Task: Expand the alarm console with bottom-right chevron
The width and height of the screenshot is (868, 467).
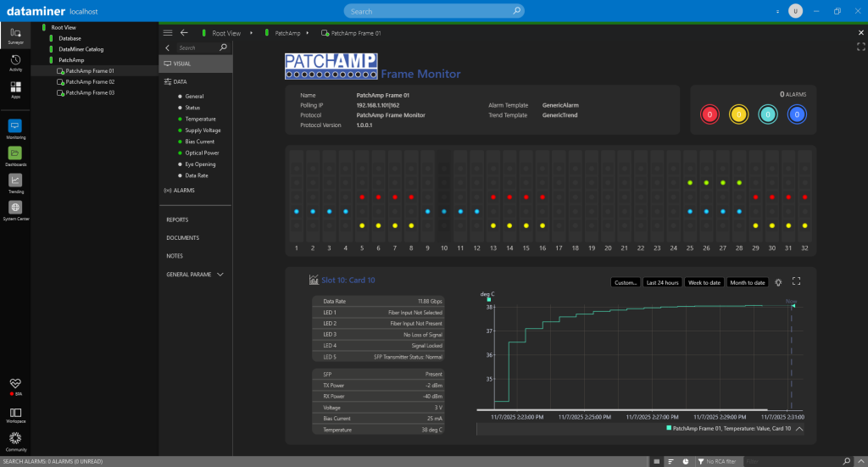Action: tap(858, 461)
